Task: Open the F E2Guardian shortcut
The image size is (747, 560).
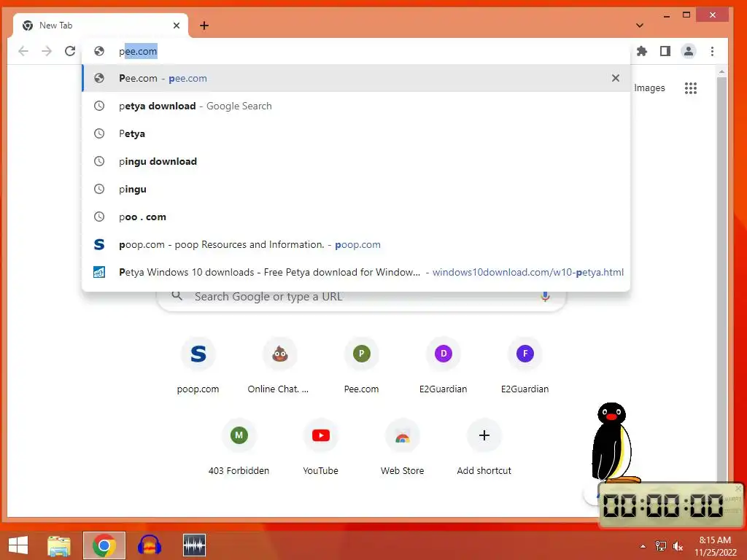Action: (x=525, y=365)
